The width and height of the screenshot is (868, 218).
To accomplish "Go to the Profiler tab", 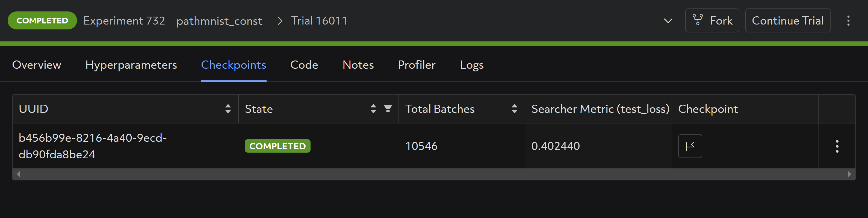I will pos(417,65).
